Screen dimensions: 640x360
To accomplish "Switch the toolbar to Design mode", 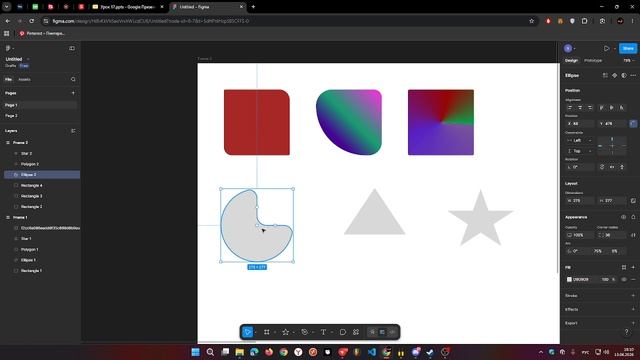I will tap(382, 332).
